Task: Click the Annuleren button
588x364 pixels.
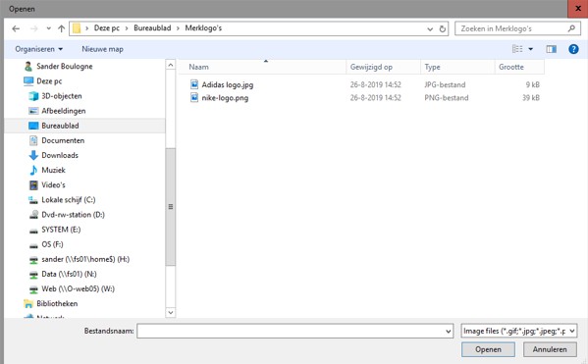Action: tap(550, 349)
